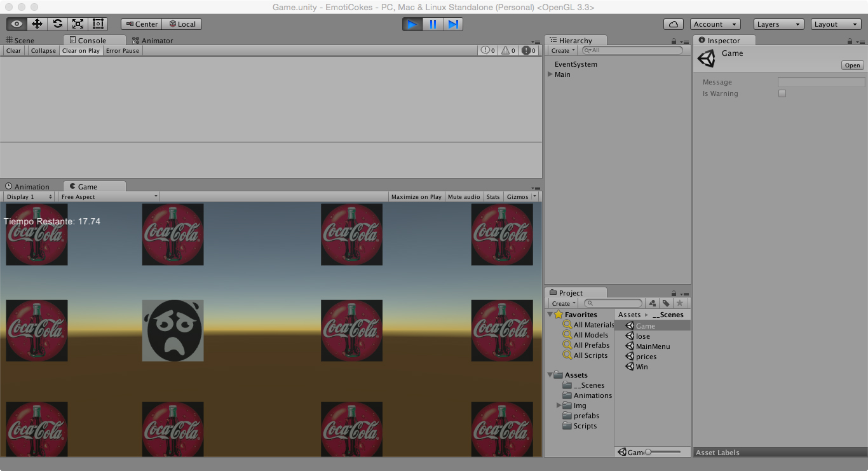Viewport: 868px width, 471px height.
Task: Open the Game view panel options menu
Action: pos(536,188)
